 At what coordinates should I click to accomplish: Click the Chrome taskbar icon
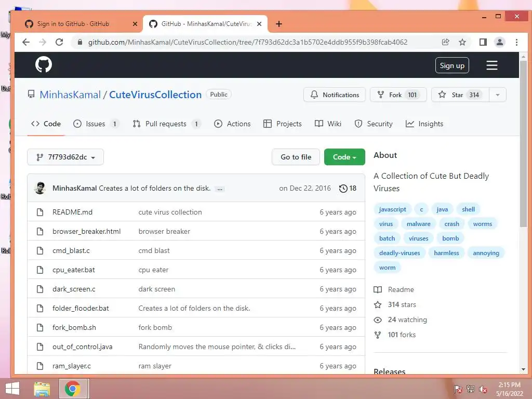pos(73,389)
